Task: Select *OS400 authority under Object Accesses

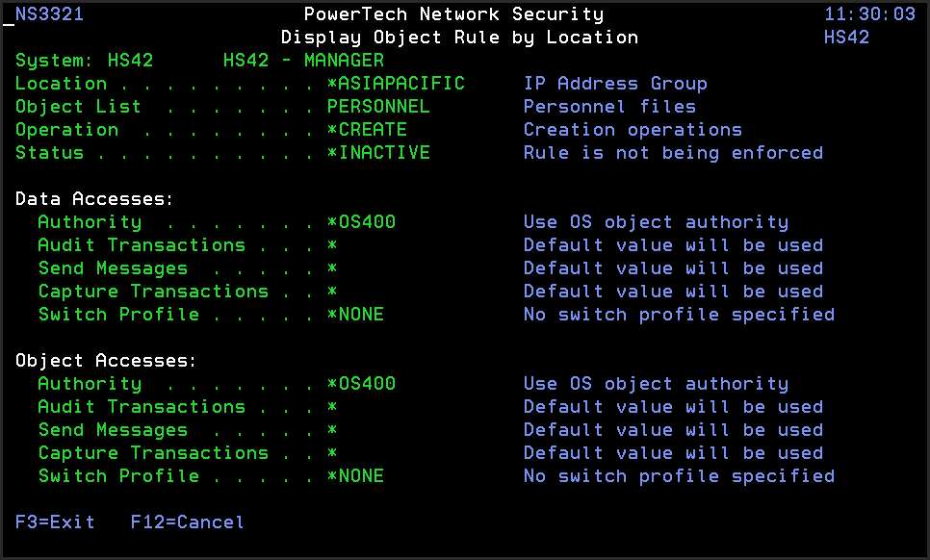Action: 361,384
